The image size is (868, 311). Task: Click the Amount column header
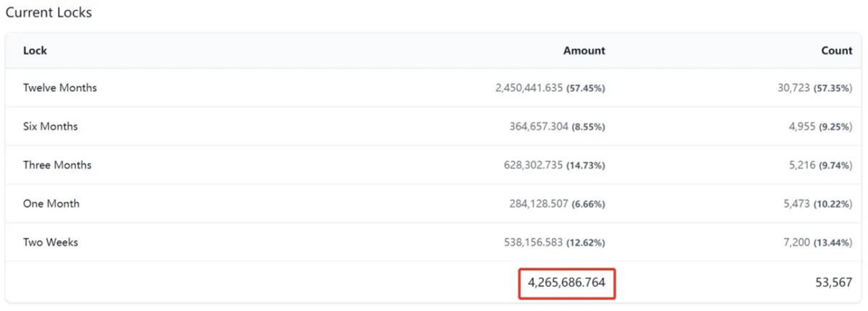584,51
